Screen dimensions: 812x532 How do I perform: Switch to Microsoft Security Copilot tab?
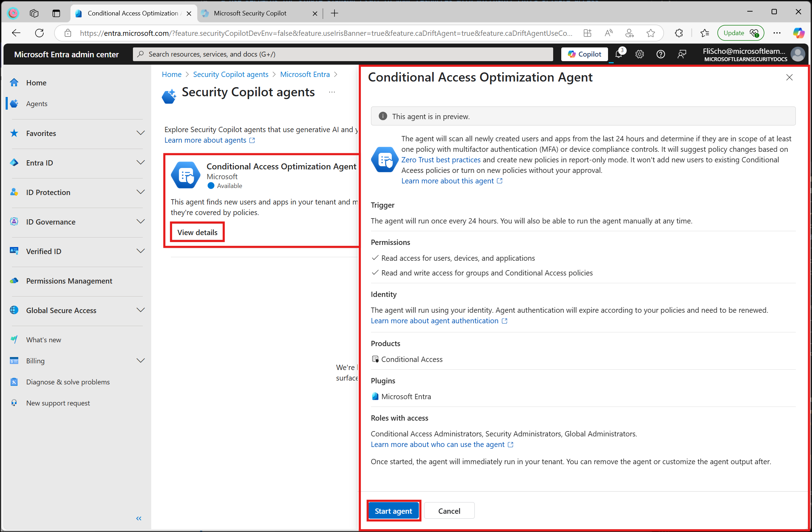250,13
